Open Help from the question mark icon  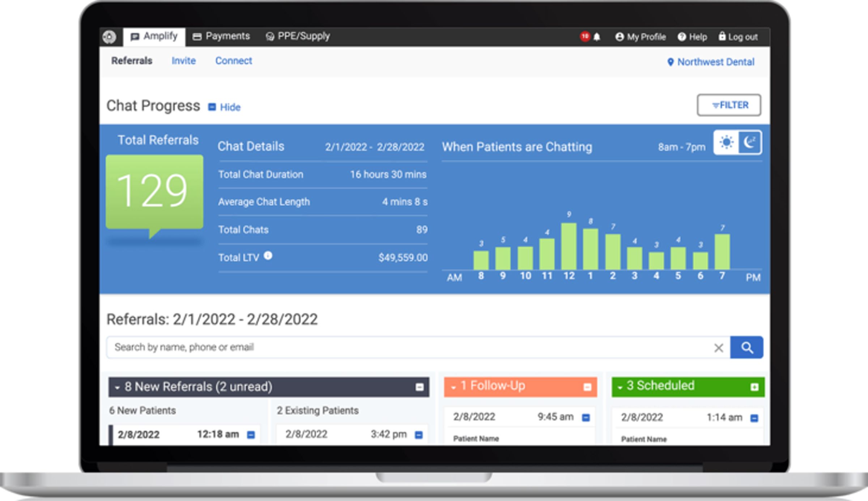tap(682, 37)
